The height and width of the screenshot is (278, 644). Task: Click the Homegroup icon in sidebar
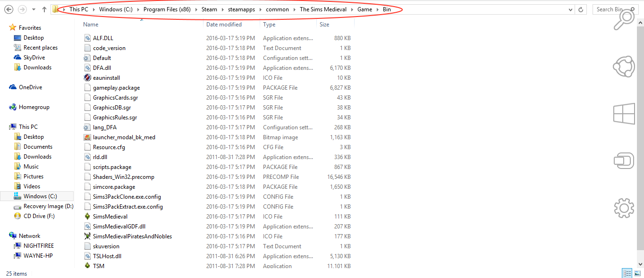pyautogui.click(x=13, y=107)
